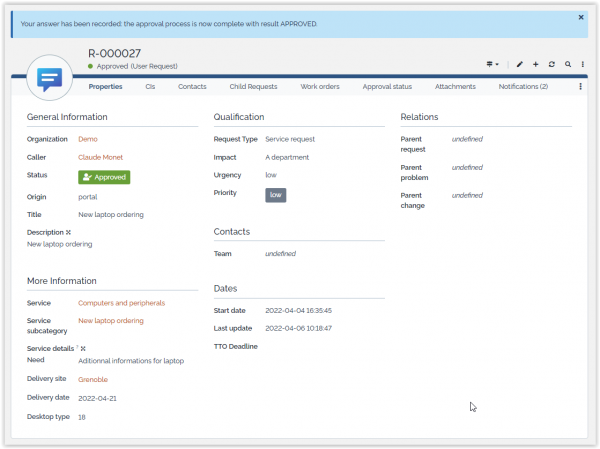Open the Contacts tab

pos(192,87)
